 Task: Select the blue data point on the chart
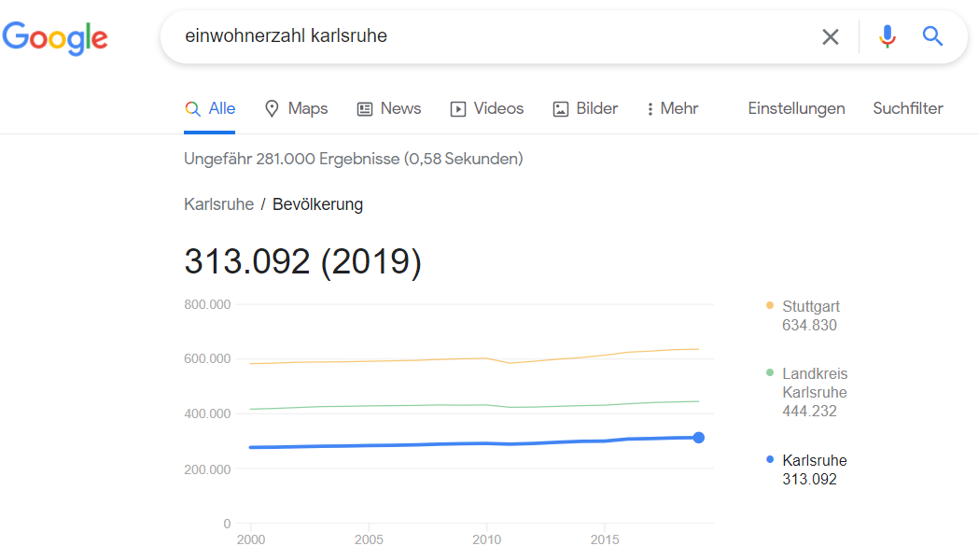click(699, 437)
